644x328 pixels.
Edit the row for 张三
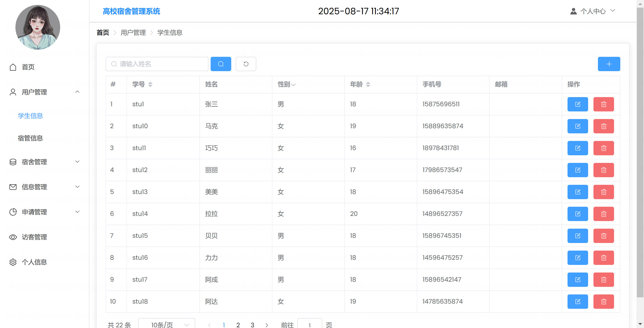tap(578, 104)
